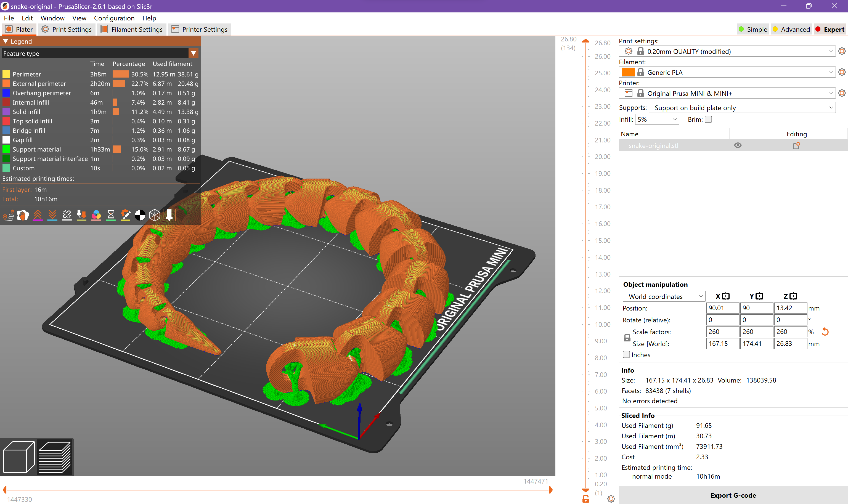Open the Configuration menu
This screenshot has width=848, height=504.
114,18
